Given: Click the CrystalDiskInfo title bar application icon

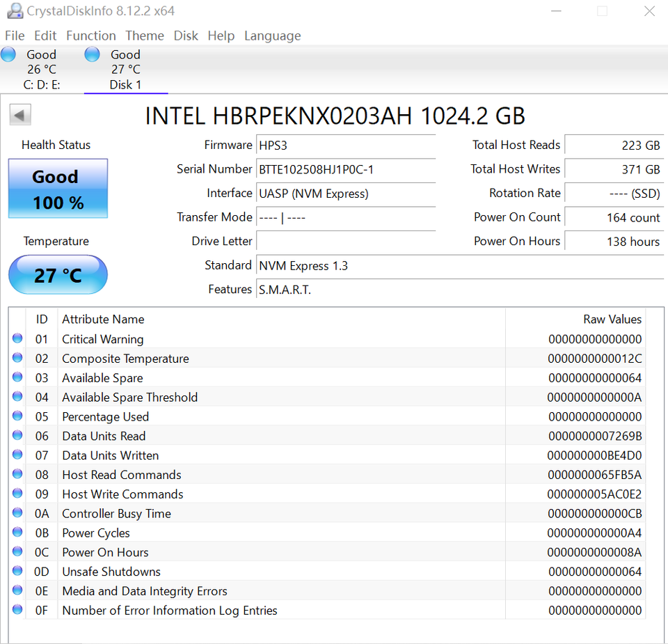Looking at the screenshot, I should [x=15, y=11].
